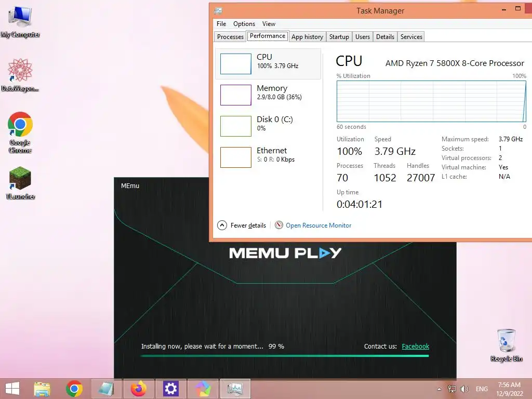
Task: Click the 100% utilization value
Action: [350, 151]
